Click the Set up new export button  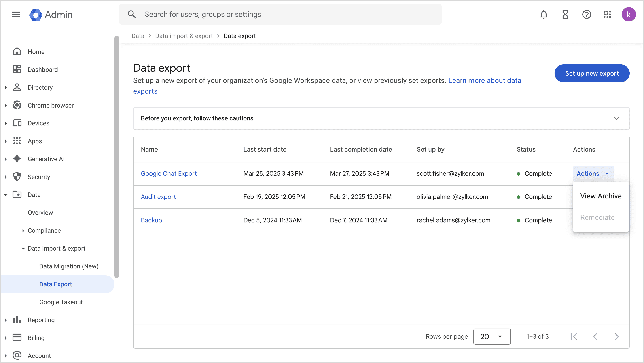pos(592,74)
